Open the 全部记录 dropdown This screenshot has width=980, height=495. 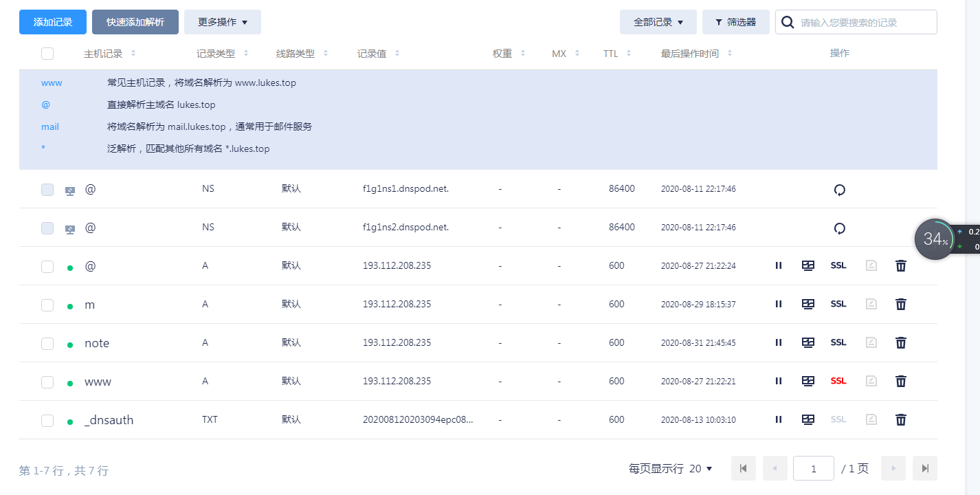(x=658, y=21)
